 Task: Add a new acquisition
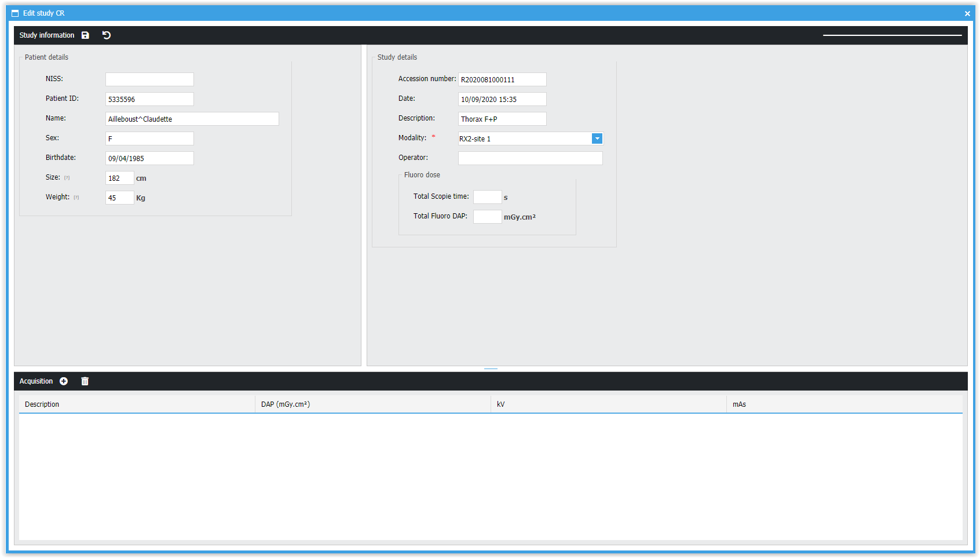[64, 381]
